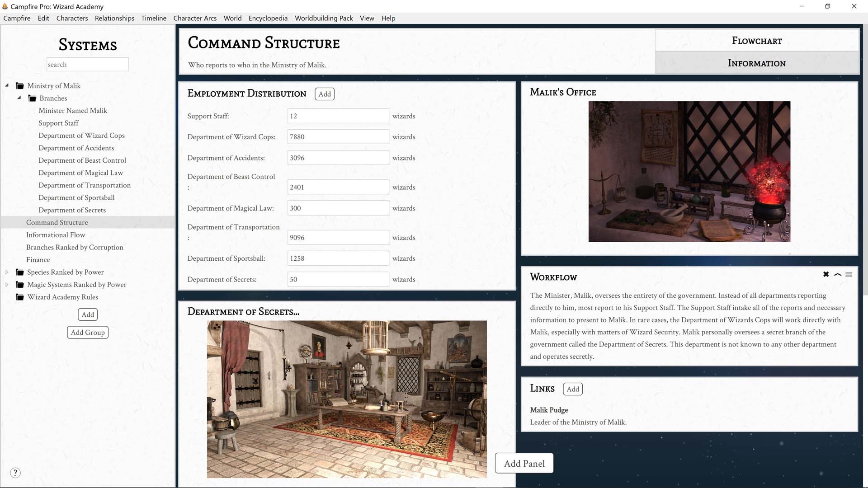Image resolution: width=868 pixels, height=488 pixels.
Task: Click the Ministry of Malik folder icon
Action: pos(20,85)
